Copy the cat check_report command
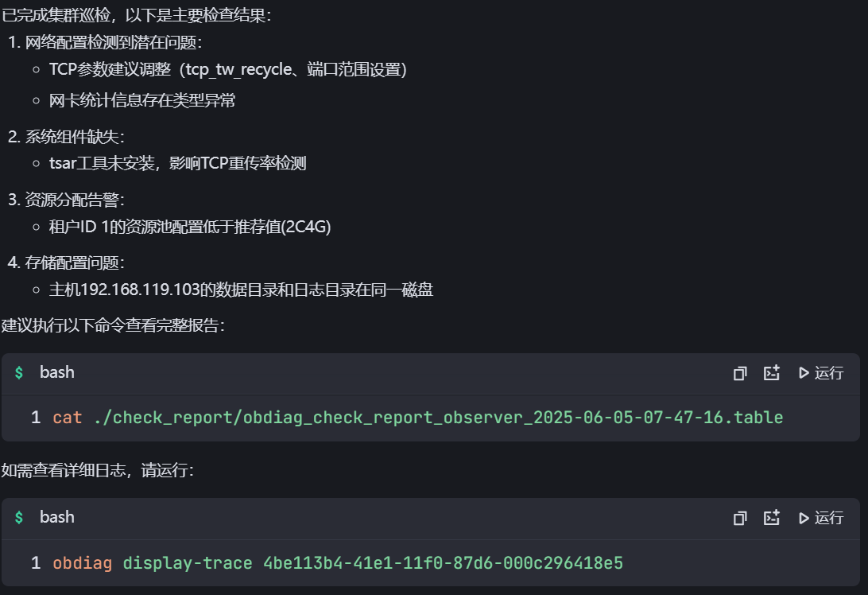Viewport: 868px width, 595px height. click(x=740, y=373)
